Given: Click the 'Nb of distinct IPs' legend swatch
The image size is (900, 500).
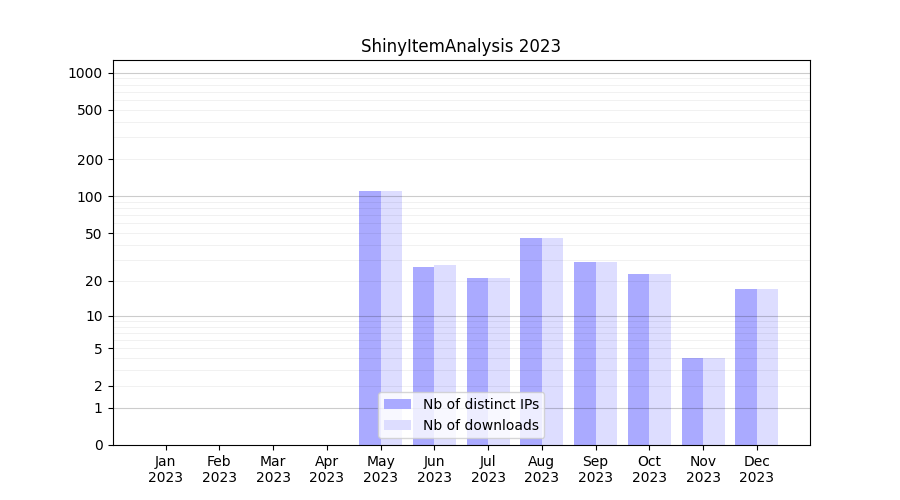Looking at the screenshot, I should click(x=397, y=404).
